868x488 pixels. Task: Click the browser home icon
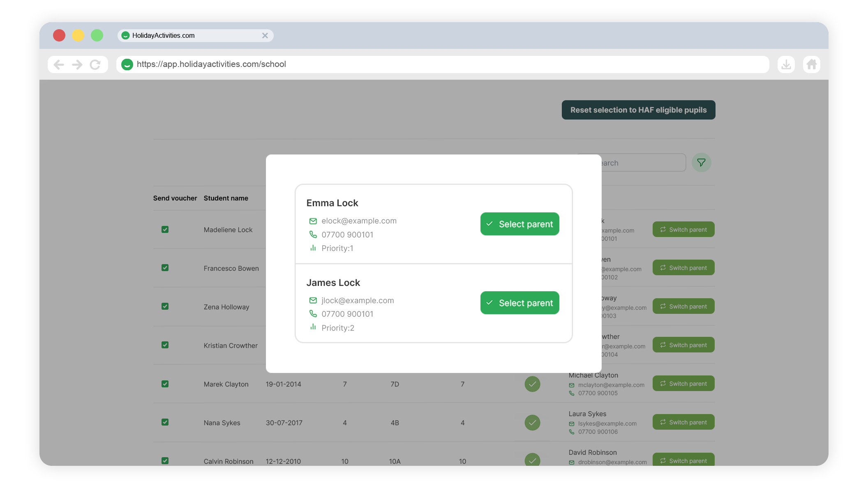(811, 64)
